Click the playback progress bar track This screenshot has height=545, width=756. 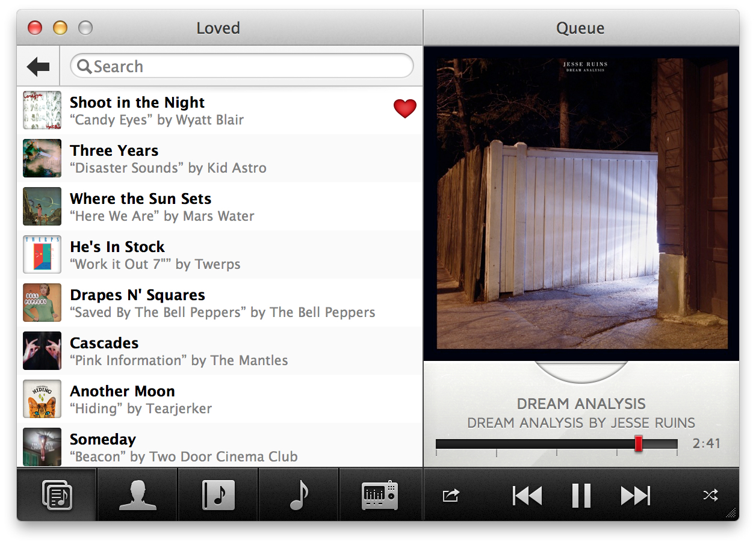click(557, 444)
